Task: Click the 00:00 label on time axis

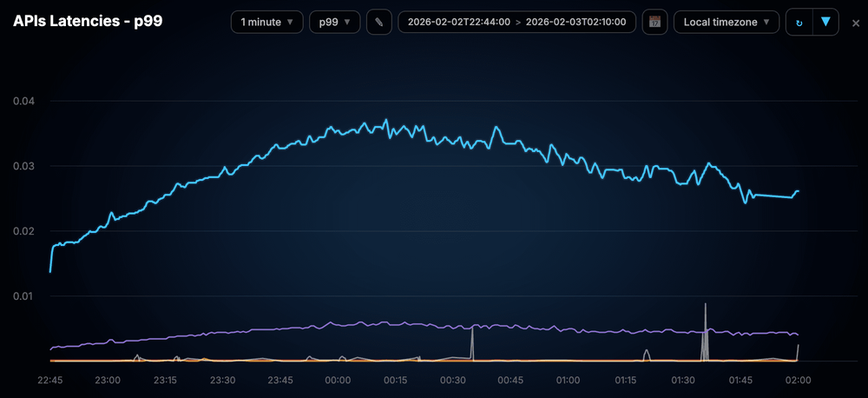Action: point(338,380)
